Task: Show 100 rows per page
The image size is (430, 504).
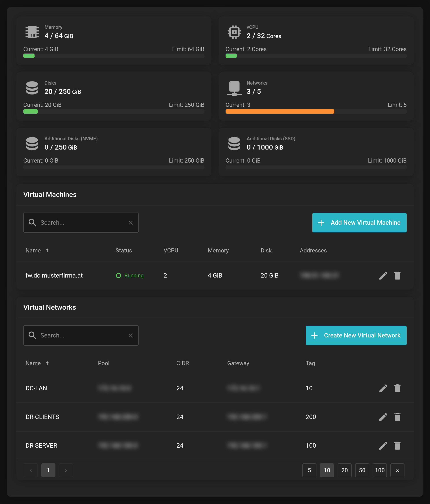Action: (380, 471)
